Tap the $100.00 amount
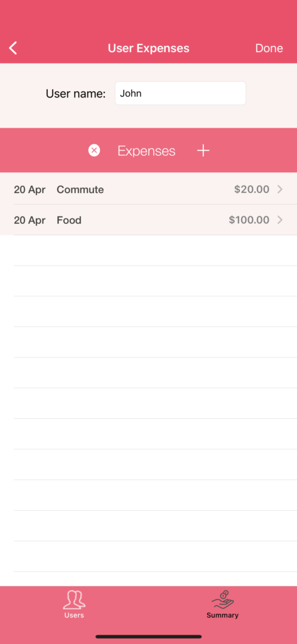Screen dimensions: 297x644 (249, 219)
